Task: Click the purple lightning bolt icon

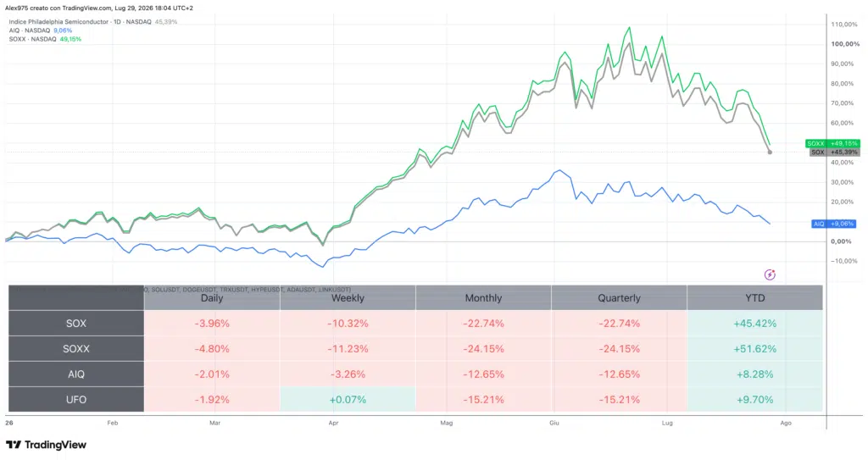Action: click(x=770, y=274)
